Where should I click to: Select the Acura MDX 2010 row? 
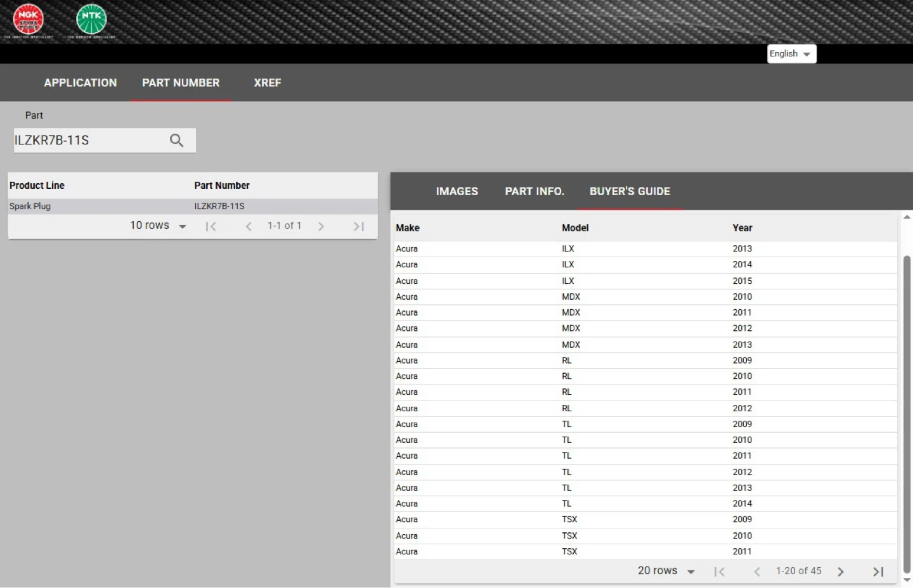pyautogui.click(x=645, y=297)
